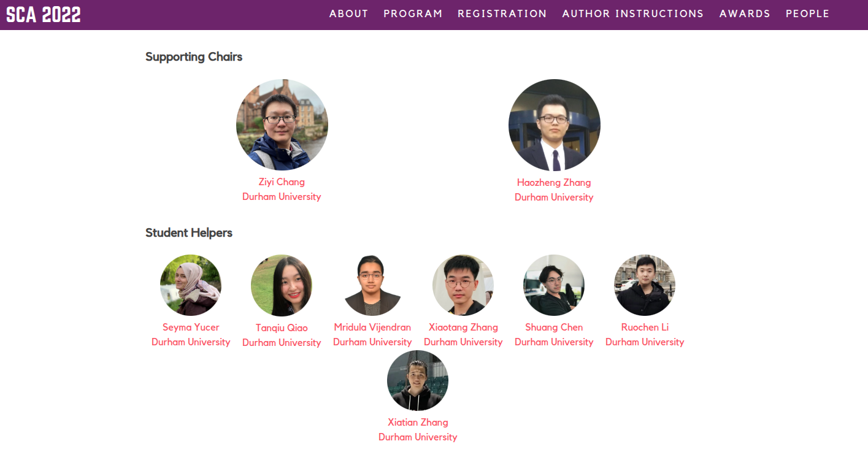Click Xiatian Zhang's profile photo
Screen dimensions: 868x460
(x=418, y=380)
